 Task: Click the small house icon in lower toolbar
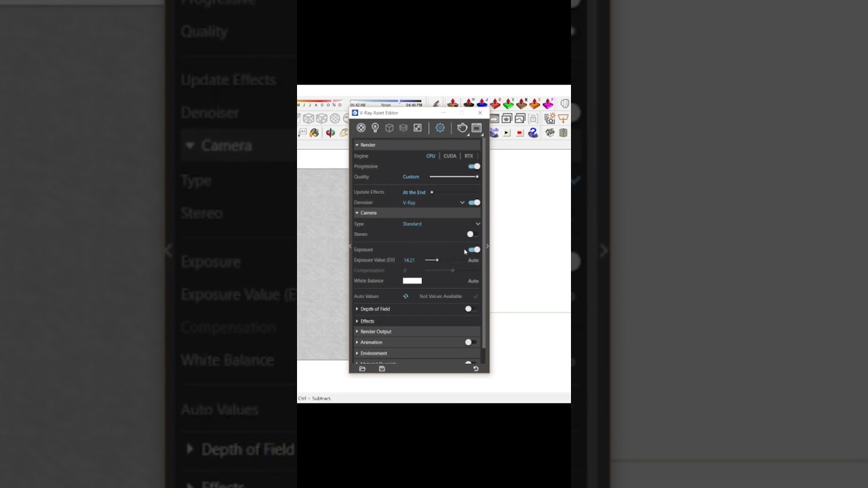click(550, 133)
